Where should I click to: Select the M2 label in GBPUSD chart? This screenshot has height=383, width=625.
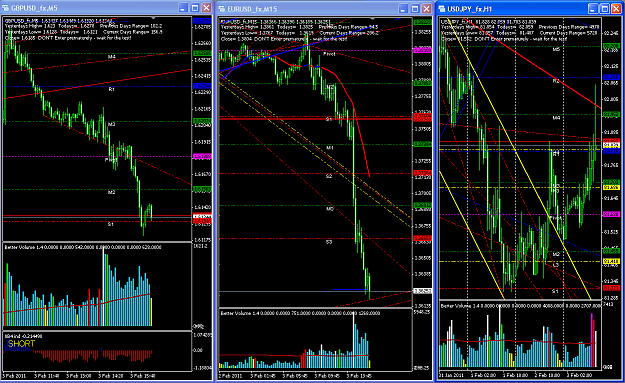point(112,192)
